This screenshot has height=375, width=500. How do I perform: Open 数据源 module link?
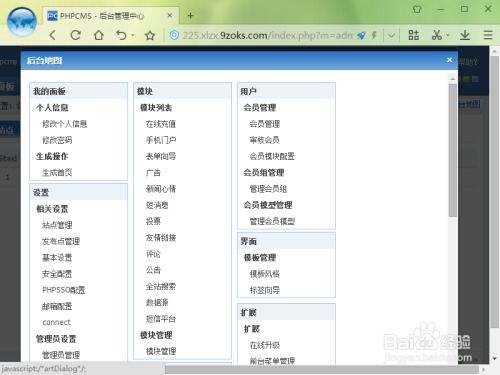click(157, 303)
